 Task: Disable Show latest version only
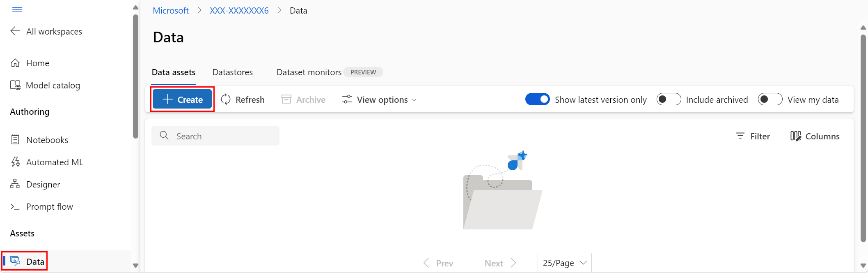click(538, 99)
